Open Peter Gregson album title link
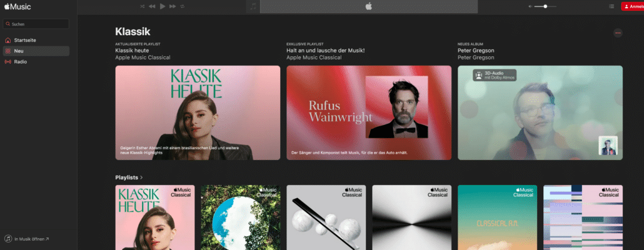 point(476,51)
